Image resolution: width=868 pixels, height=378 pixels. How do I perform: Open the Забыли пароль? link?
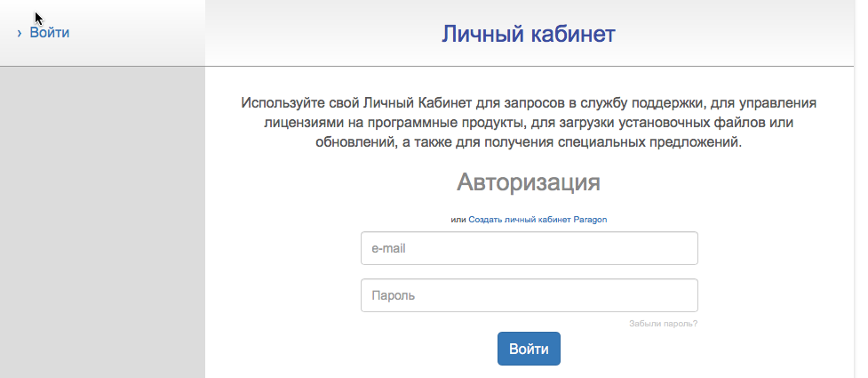click(x=663, y=324)
